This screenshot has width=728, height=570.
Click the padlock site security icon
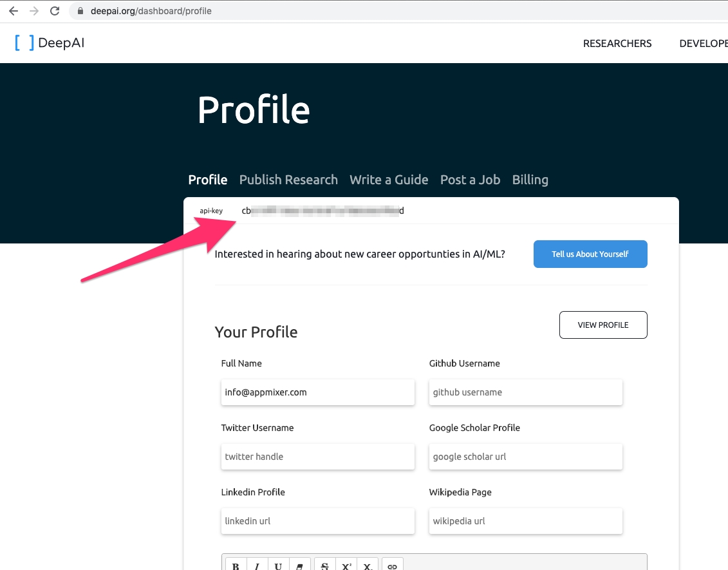point(80,11)
